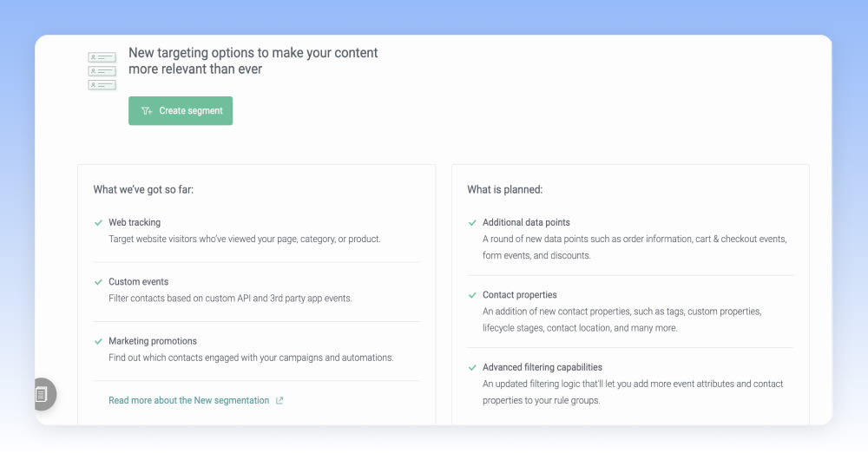Select the Advanced filtering capabilities title
Viewport: 868px width, 460px height.
[x=542, y=368]
